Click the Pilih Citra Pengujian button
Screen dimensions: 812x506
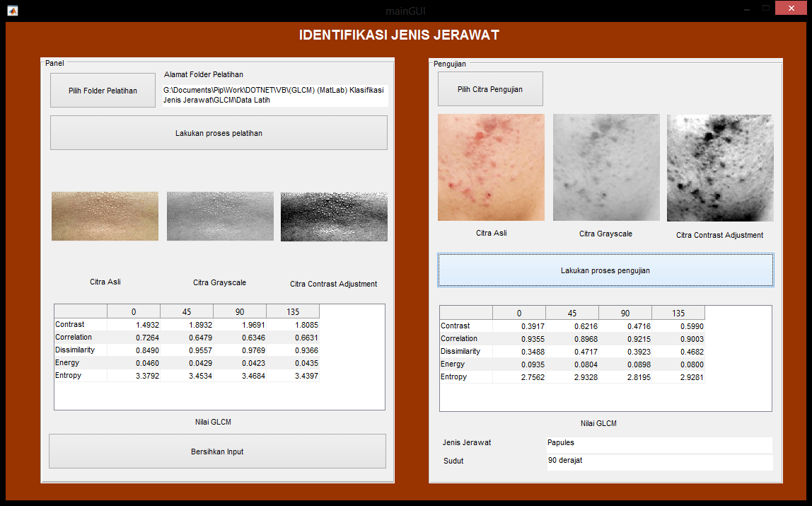490,89
